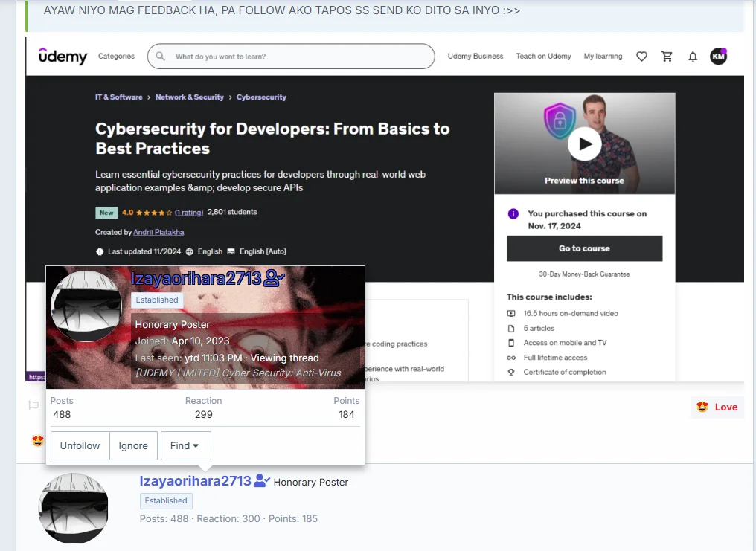Image resolution: width=756 pixels, height=551 pixels.
Task: Click follow icon next to popup username
Action: click(x=275, y=278)
